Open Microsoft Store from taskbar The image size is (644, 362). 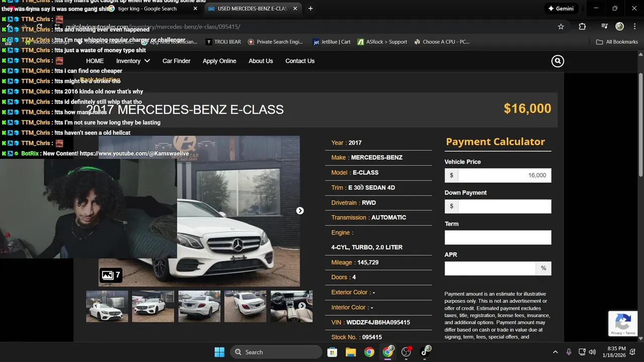[x=332, y=352]
